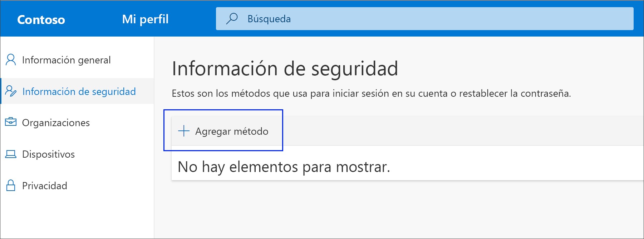Click the person-with-pencil security info icon
Viewport: 644px width, 239px height.
click(x=11, y=91)
